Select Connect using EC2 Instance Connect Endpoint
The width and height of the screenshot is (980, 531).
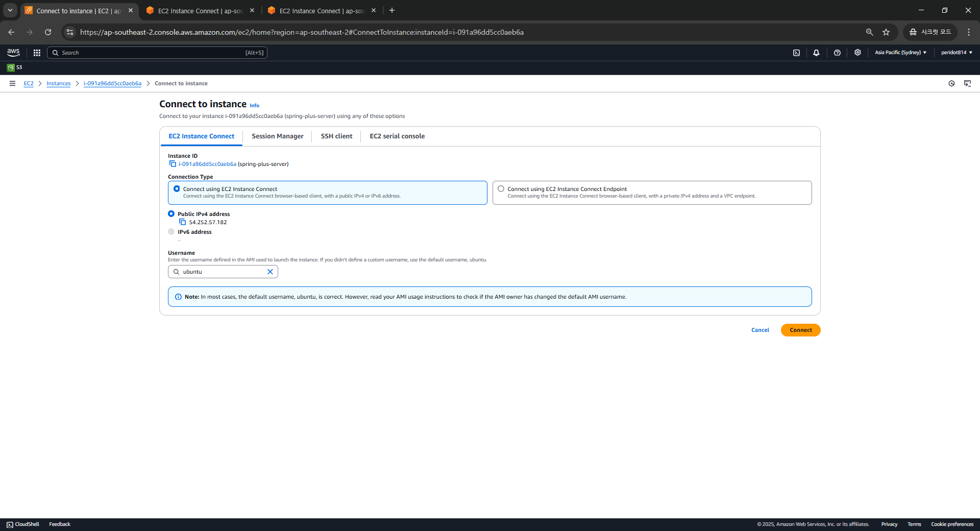point(501,189)
